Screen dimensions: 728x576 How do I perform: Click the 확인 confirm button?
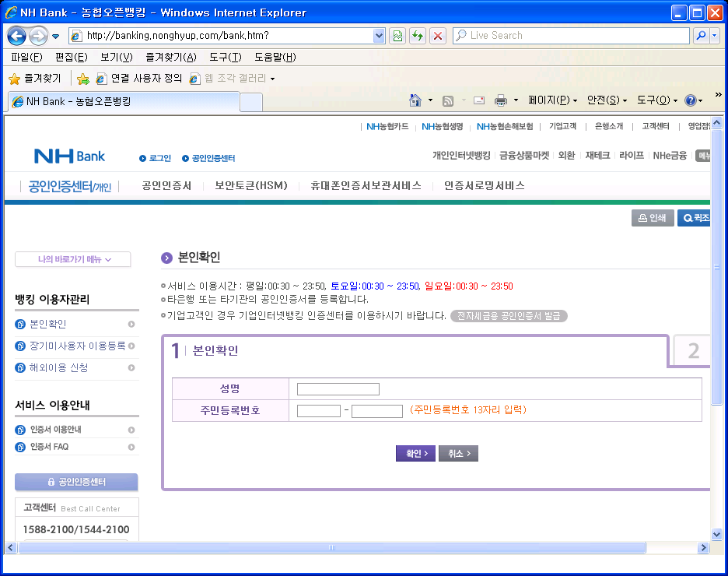(415, 453)
